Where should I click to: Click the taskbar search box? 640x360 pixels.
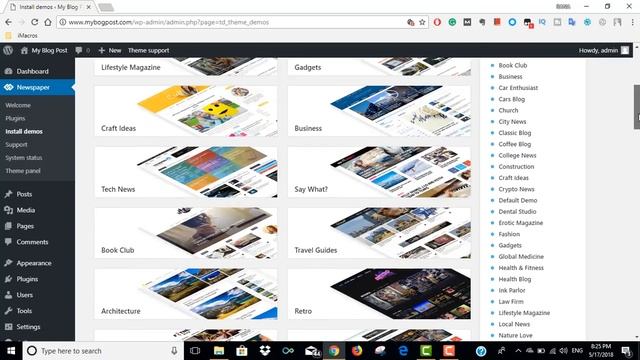coord(103,351)
